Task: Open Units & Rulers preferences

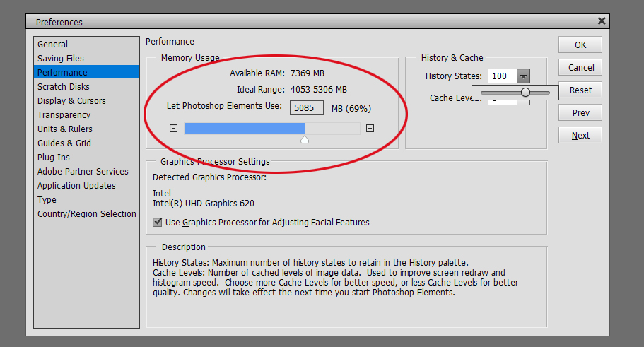Action: pyautogui.click(x=87, y=129)
